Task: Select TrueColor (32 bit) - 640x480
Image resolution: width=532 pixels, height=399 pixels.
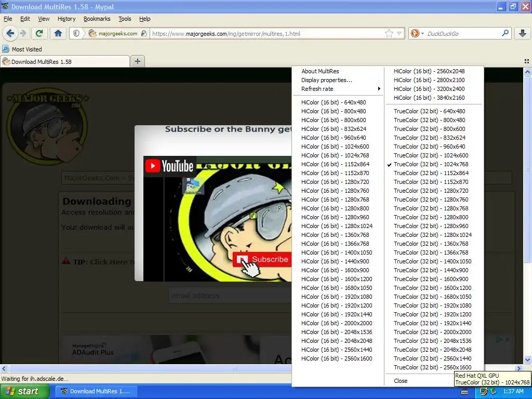Action: (434, 111)
